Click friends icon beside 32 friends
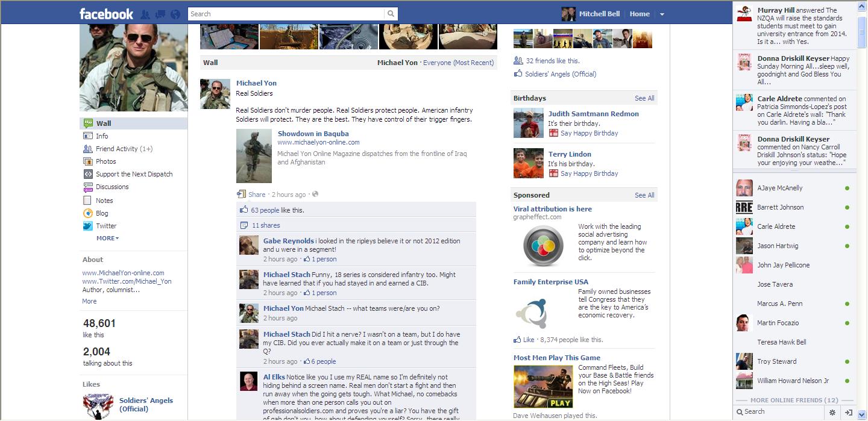Viewport: 868px width, 421px height. pos(518,61)
